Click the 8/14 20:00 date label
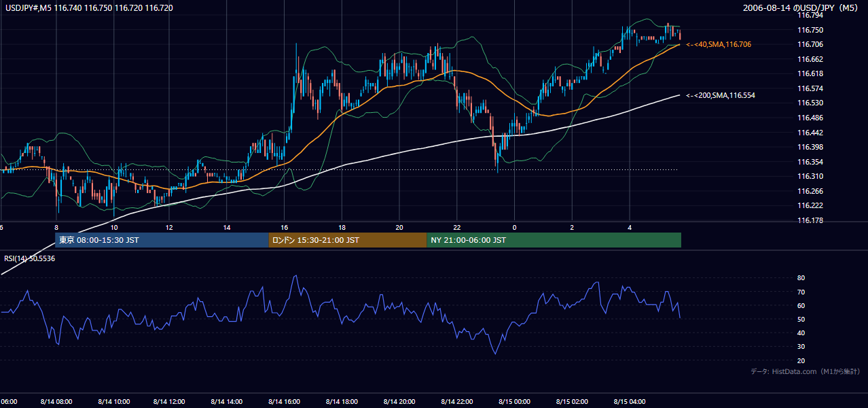The width and height of the screenshot is (868, 408). (399, 402)
